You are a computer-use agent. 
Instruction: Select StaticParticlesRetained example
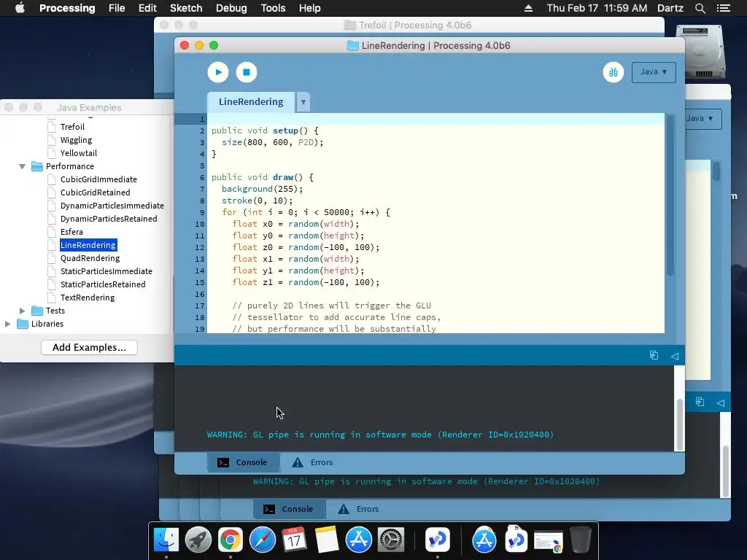coord(103,284)
